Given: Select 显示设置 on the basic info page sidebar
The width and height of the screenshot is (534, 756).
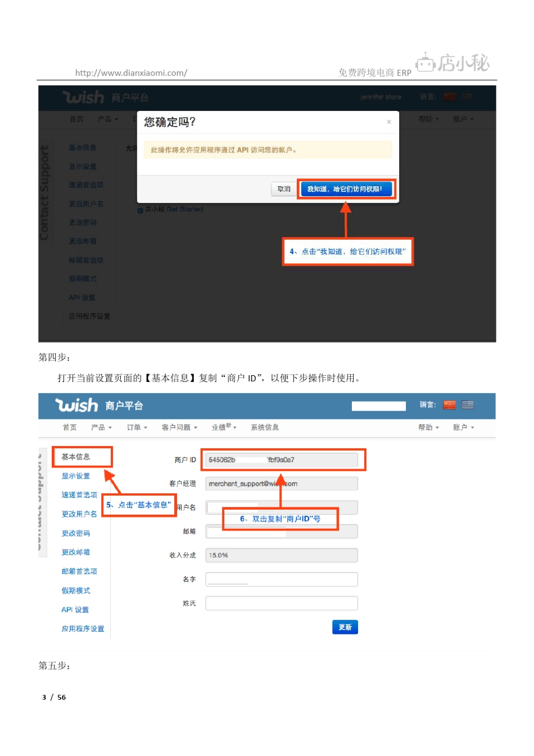Looking at the screenshot, I should tap(76, 476).
